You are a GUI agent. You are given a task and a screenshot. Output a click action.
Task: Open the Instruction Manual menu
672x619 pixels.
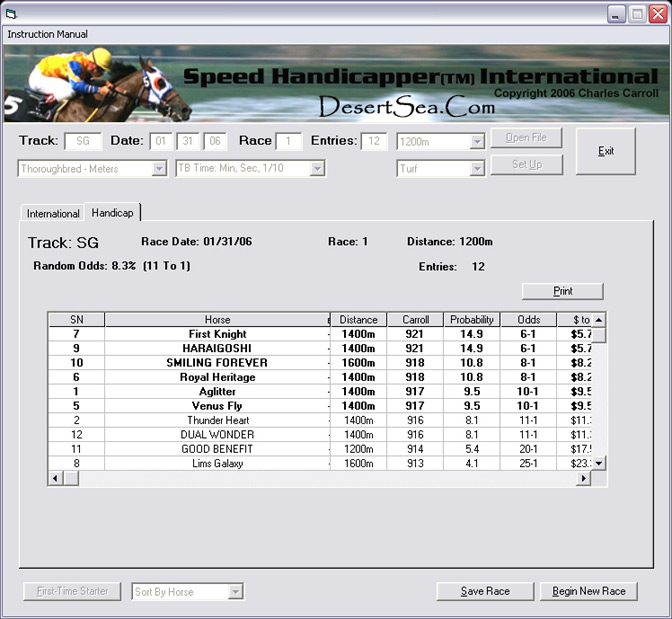pyautogui.click(x=47, y=34)
